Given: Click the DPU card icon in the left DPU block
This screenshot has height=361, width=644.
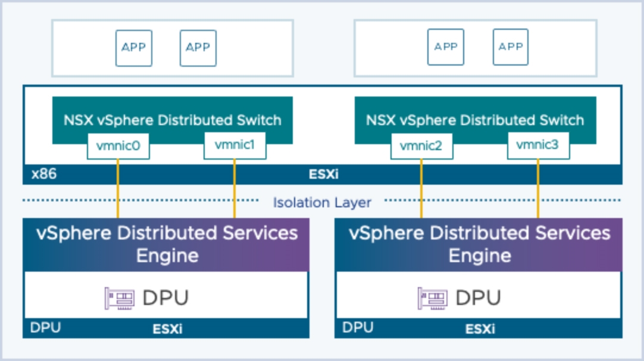Looking at the screenshot, I should tap(120, 298).
